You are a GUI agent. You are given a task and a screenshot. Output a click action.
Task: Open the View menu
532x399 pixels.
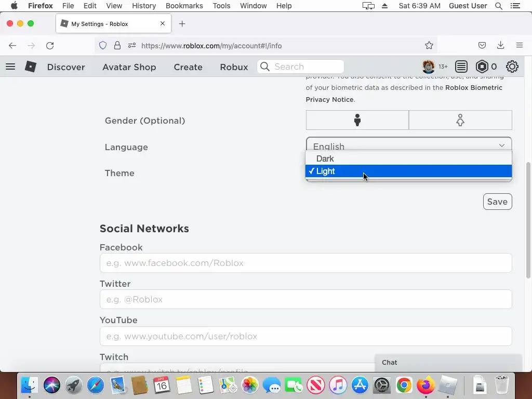114,6
